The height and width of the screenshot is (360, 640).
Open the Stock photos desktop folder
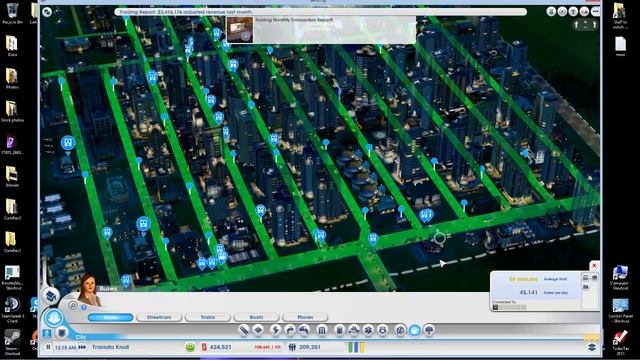coord(12,111)
